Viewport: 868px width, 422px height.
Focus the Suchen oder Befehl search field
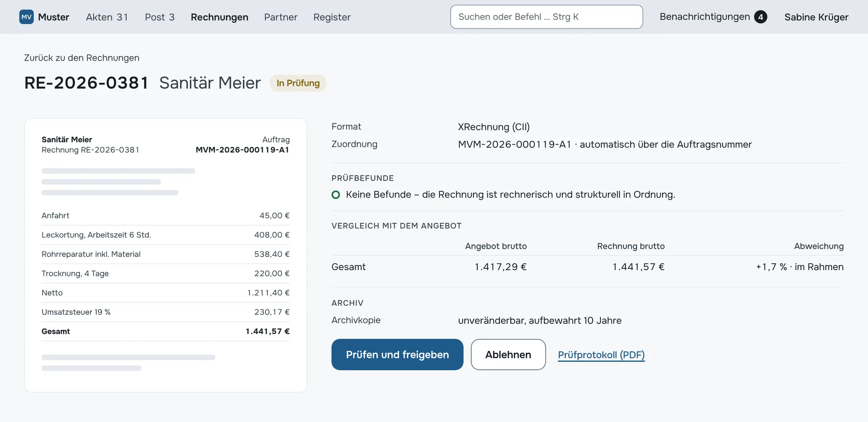click(547, 17)
